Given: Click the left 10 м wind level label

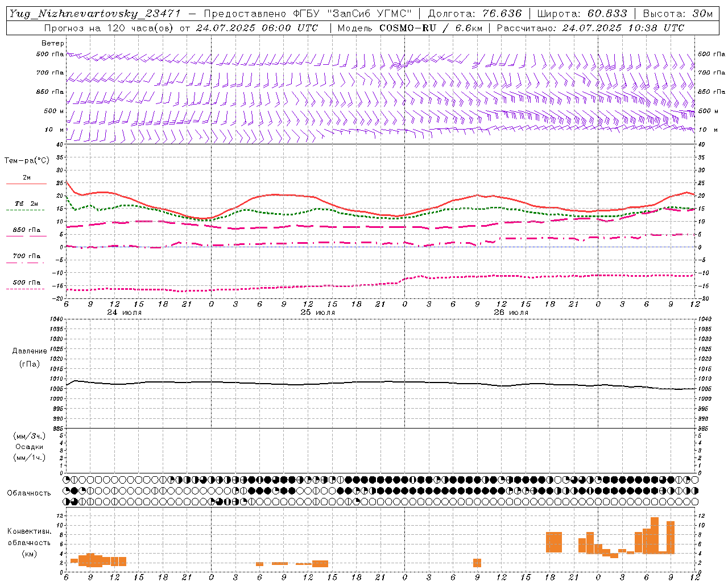Looking at the screenshot, I should point(54,130).
